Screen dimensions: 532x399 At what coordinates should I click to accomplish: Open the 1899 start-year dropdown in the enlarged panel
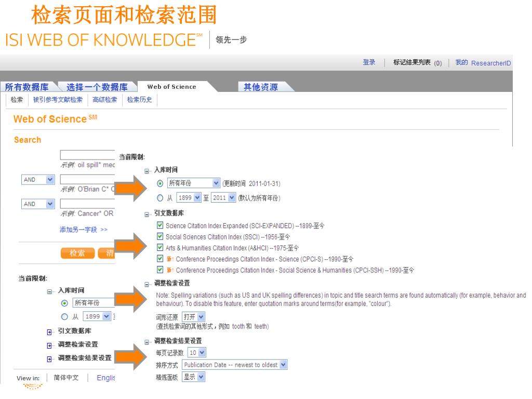tap(189, 197)
